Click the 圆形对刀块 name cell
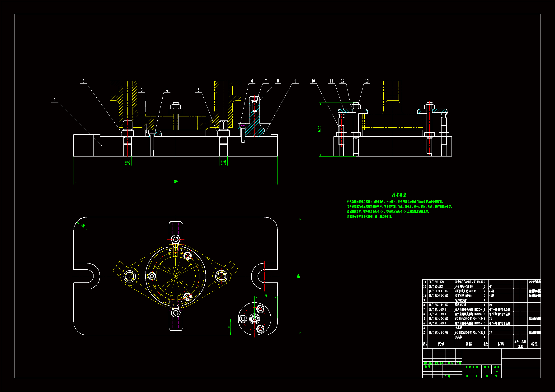The width and height of the screenshot is (555, 392). pos(461,305)
